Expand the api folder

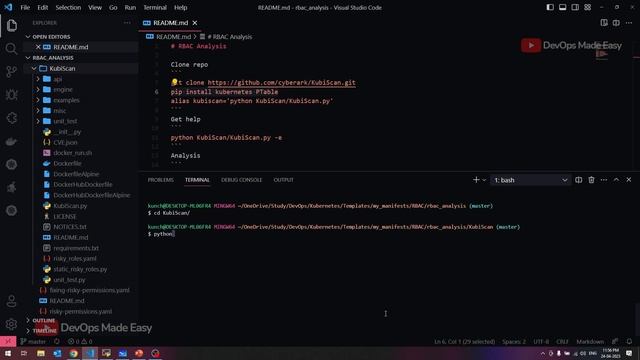pyautogui.click(x=38, y=79)
